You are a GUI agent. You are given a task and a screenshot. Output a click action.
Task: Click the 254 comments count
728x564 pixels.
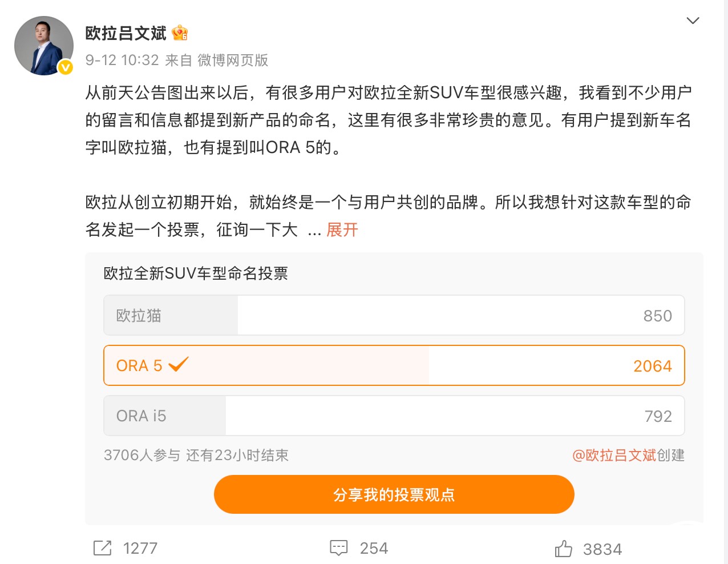(374, 548)
